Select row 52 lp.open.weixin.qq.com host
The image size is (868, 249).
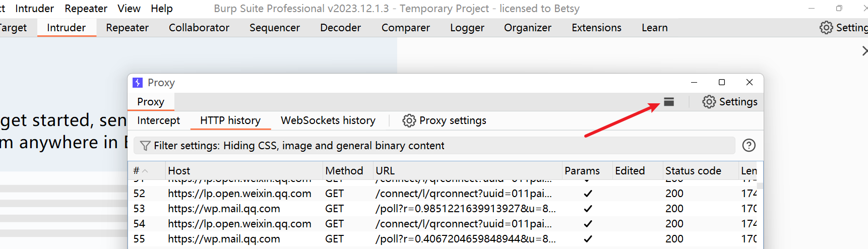[239, 194]
